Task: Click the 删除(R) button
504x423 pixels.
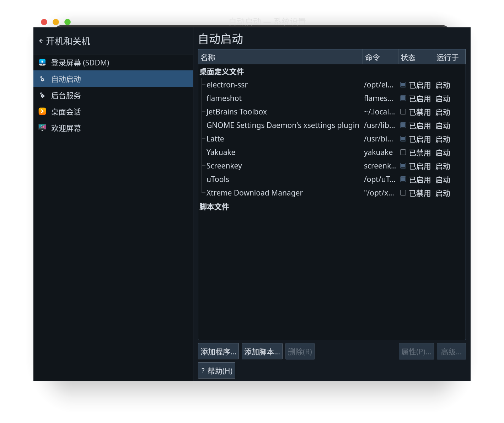Action: pyautogui.click(x=300, y=352)
